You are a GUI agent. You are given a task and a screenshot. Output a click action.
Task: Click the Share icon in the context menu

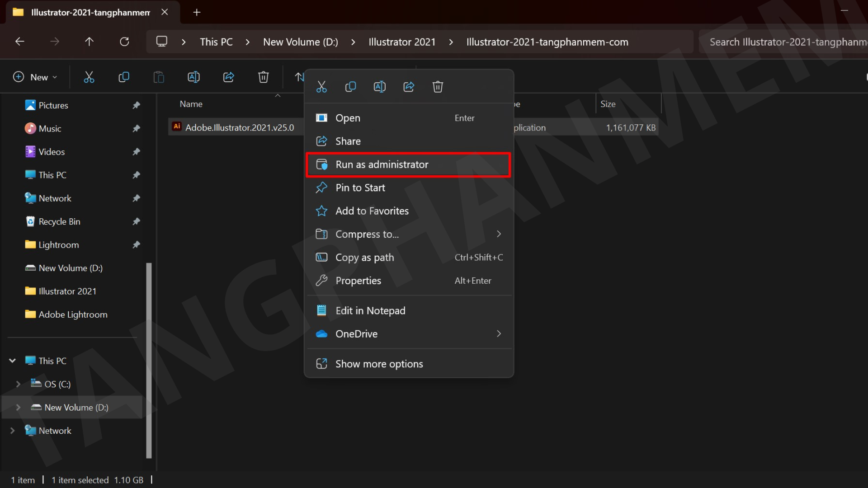pos(409,87)
